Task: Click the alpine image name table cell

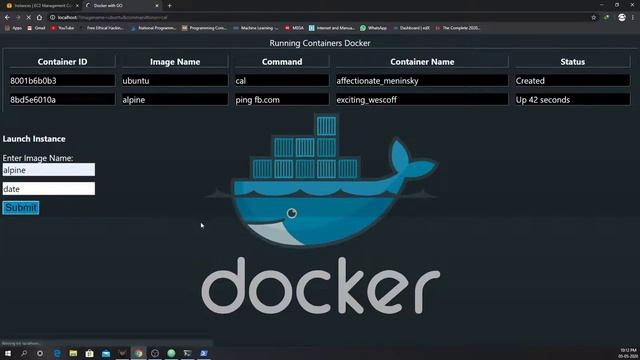Action: (x=175, y=99)
